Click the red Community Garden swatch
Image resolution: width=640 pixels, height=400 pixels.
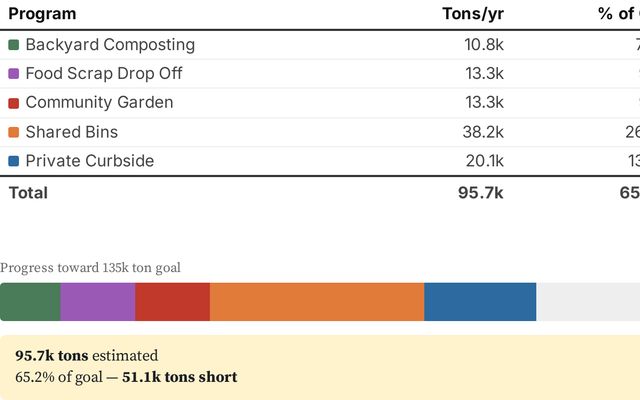[14, 103]
